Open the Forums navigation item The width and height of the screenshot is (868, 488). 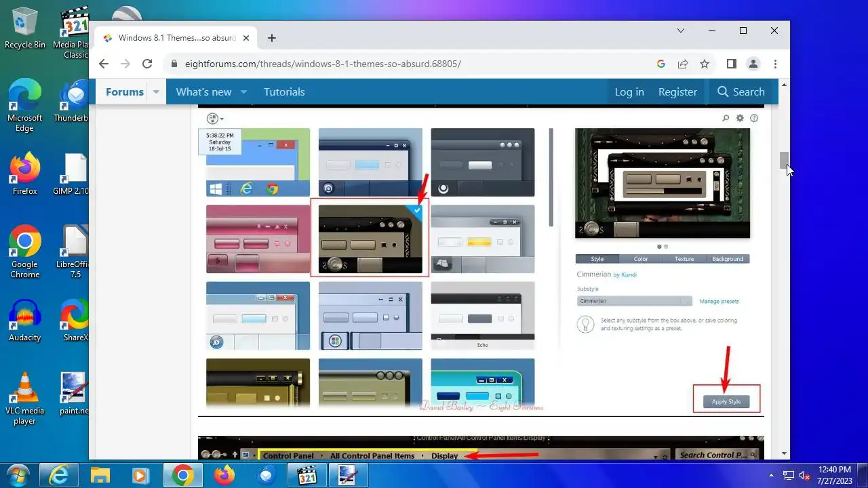coord(125,91)
